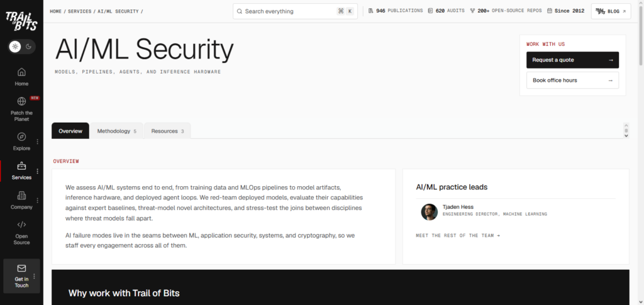Click Book office hours button
This screenshot has width=644, height=305.
click(572, 80)
